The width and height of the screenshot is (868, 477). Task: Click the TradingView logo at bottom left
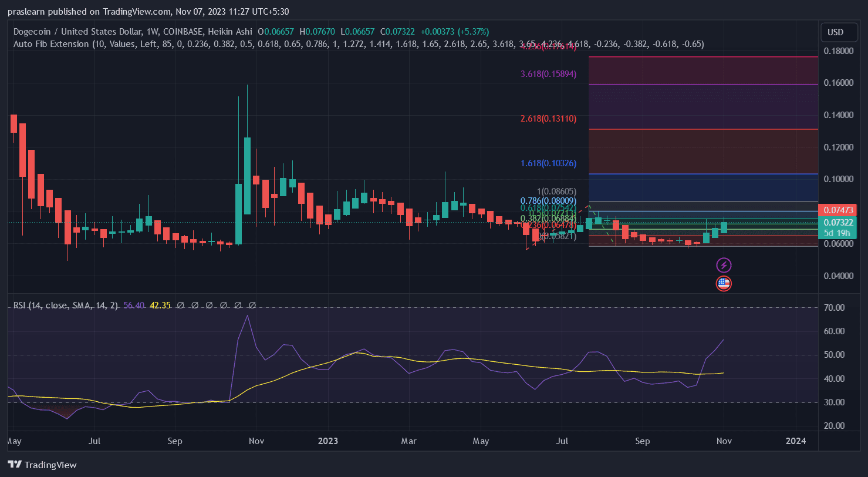[x=42, y=465]
